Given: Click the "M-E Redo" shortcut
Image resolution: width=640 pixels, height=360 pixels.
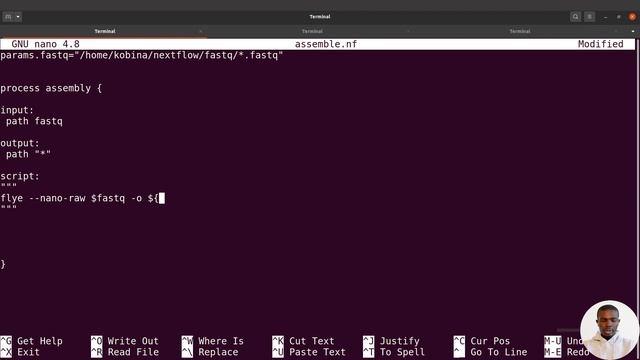Looking at the screenshot, I should tap(566, 352).
